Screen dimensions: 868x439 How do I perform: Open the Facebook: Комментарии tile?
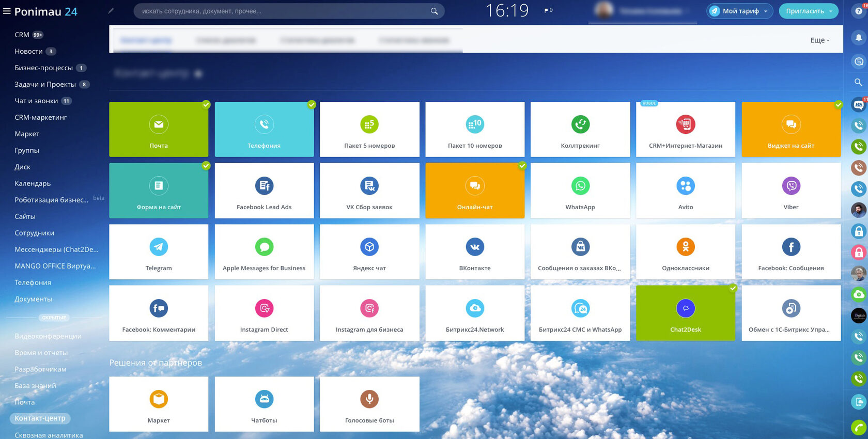pos(159,313)
